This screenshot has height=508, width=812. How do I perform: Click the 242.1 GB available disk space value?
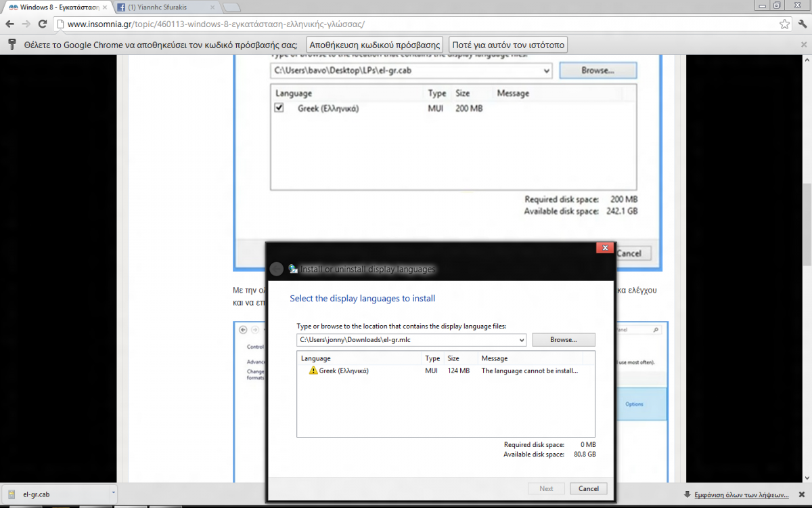(x=621, y=211)
